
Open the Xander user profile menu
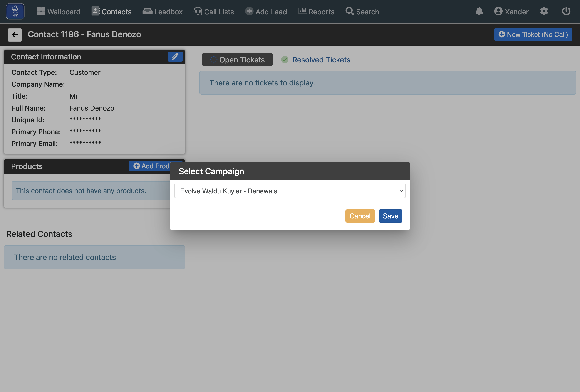pyautogui.click(x=511, y=12)
